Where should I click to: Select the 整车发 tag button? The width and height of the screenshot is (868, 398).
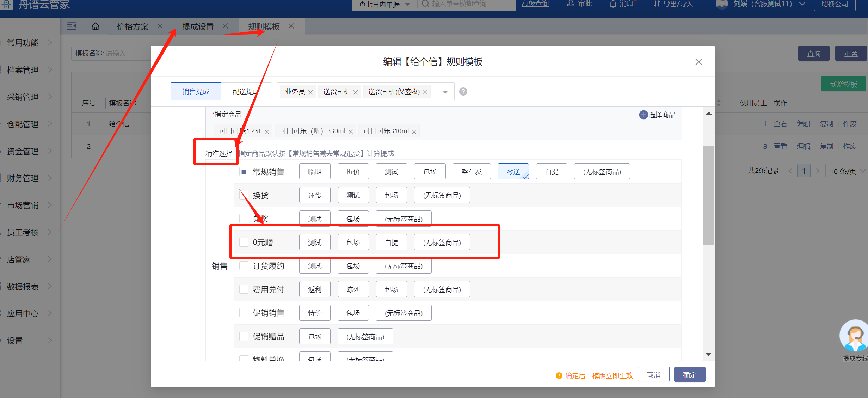[471, 172]
